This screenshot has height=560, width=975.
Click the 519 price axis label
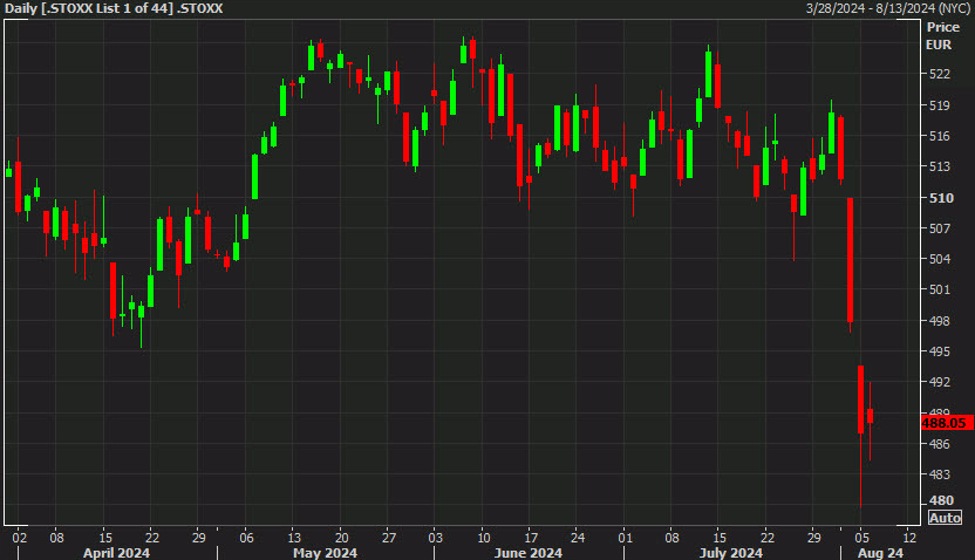pyautogui.click(x=939, y=105)
